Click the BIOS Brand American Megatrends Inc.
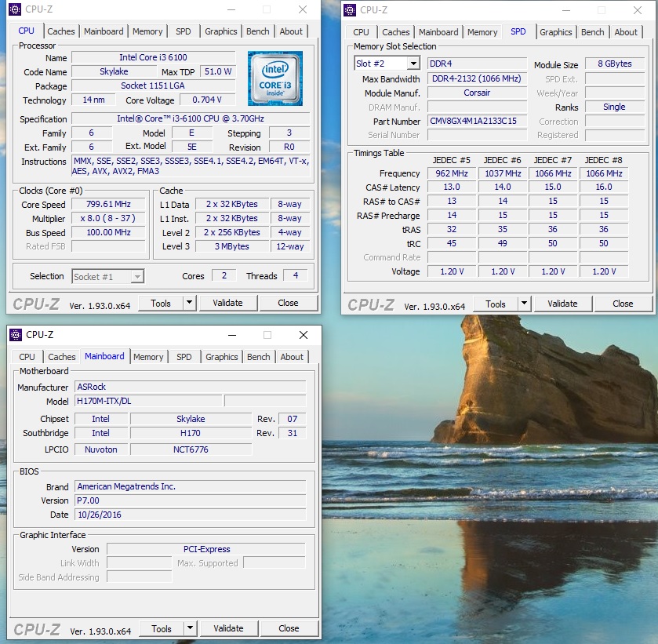Viewport: 658px width, 644px height. 191,486
